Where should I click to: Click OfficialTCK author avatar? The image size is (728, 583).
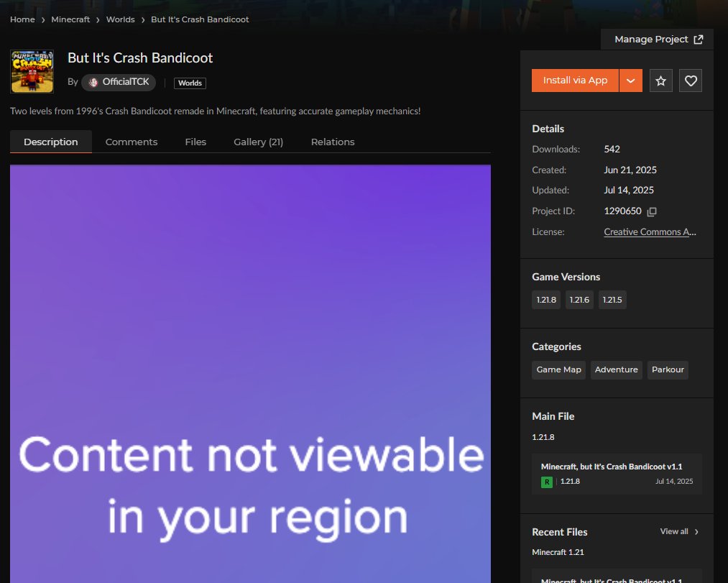pos(93,82)
